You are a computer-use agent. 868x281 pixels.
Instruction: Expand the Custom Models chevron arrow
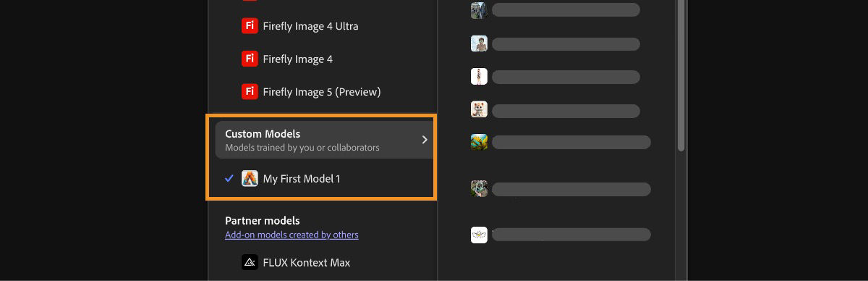click(425, 140)
